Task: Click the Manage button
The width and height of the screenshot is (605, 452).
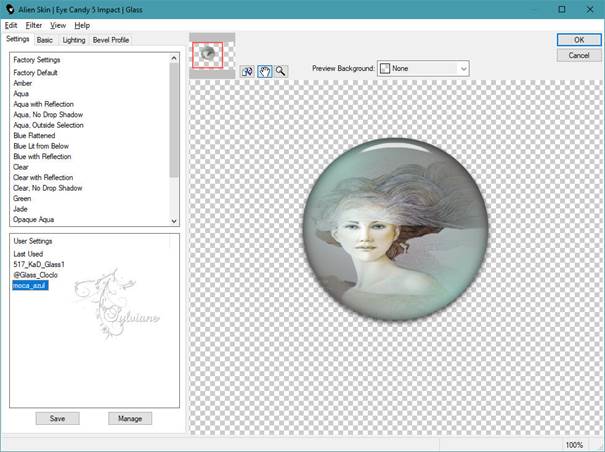Action: [130, 418]
